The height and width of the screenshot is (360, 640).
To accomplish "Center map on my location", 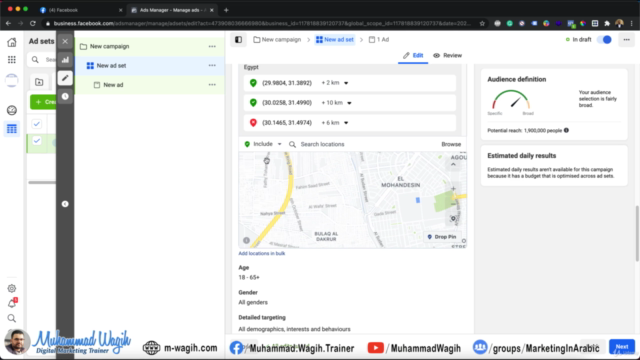I will (453, 219).
